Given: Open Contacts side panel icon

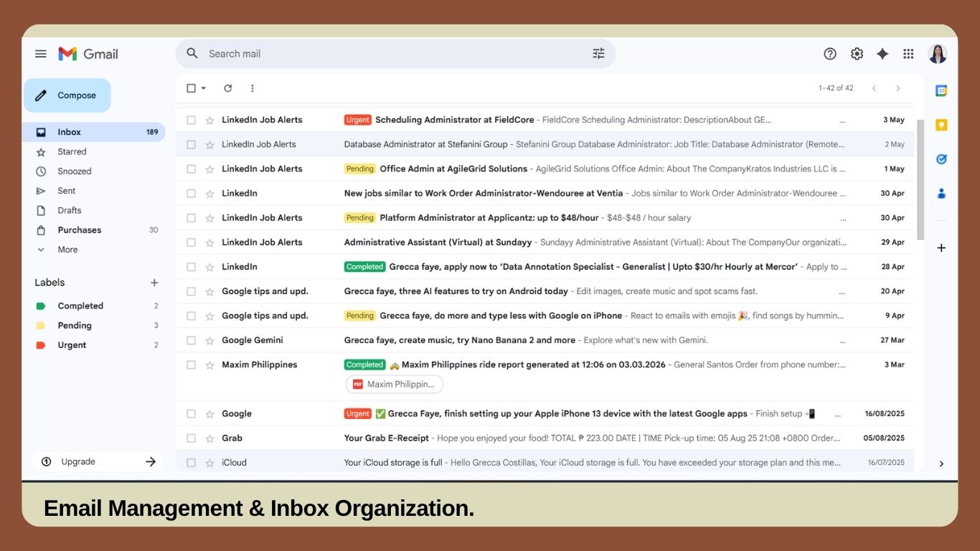Looking at the screenshot, I should (x=941, y=193).
